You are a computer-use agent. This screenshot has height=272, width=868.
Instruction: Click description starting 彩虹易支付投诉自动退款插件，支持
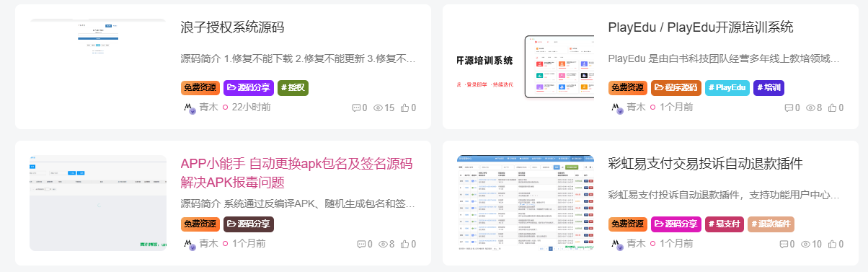click(x=725, y=195)
